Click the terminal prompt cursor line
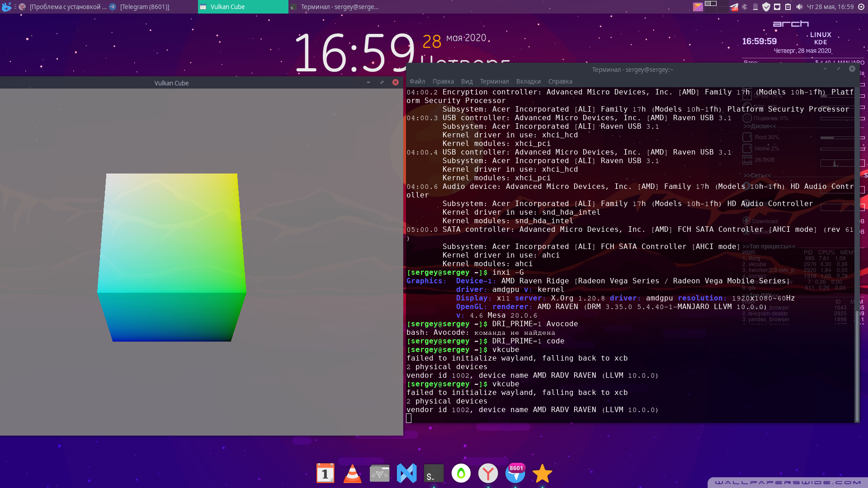This screenshot has height=488, width=868. click(x=409, y=418)
